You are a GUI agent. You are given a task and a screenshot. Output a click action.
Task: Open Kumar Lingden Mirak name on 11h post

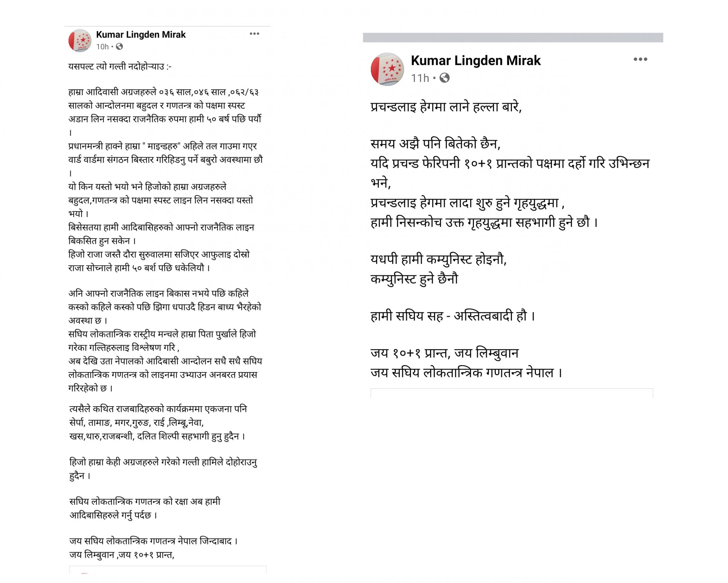point(476,60)
